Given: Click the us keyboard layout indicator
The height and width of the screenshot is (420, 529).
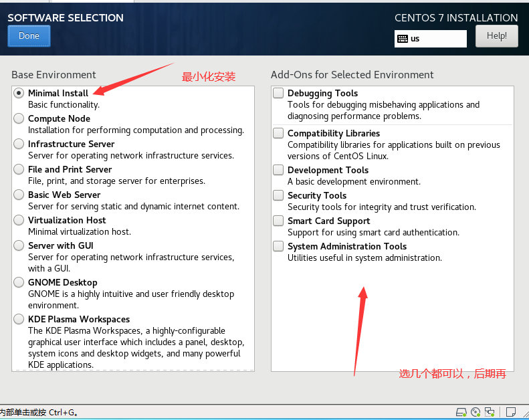Looking at the screenshot, I should point(431,39).
